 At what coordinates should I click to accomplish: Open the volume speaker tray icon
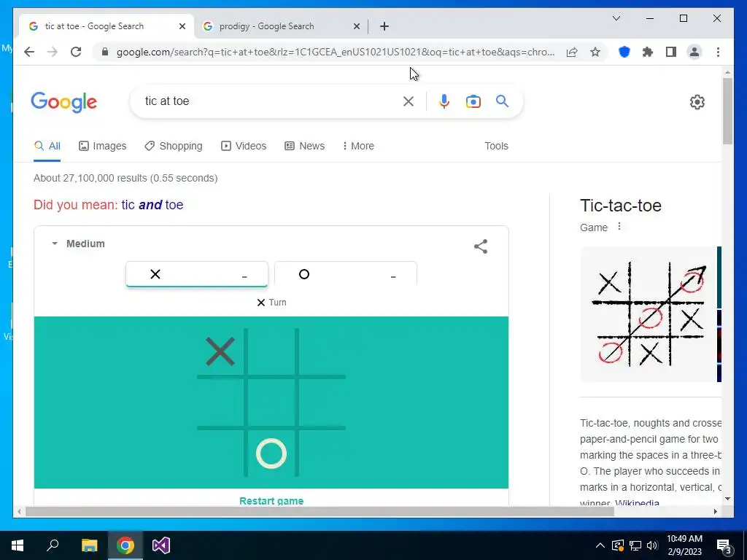pos(652,545)
